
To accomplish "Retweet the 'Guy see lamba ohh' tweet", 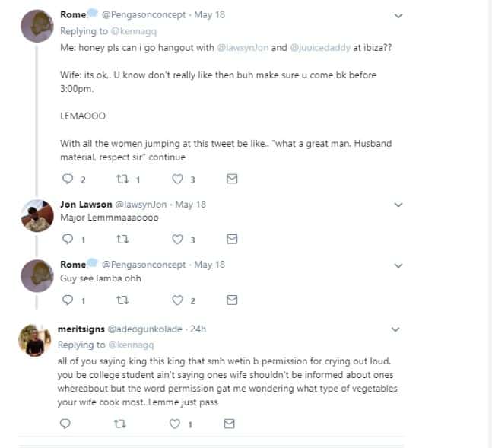I will point(120,300).
